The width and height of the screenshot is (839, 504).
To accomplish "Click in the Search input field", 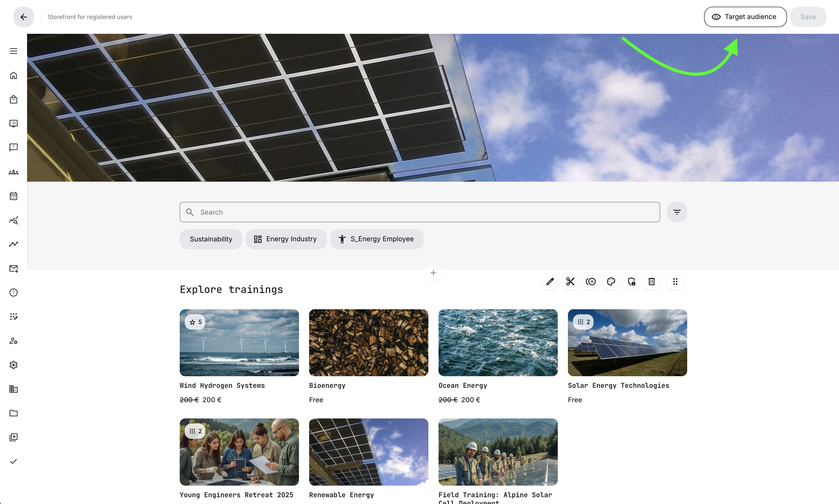I will point(419,212).
